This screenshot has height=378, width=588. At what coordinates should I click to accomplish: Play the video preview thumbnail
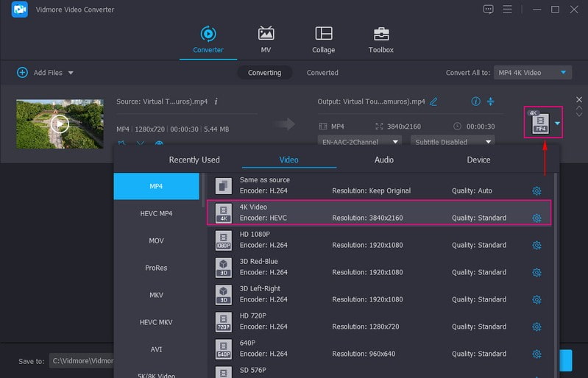coord(60,124)
